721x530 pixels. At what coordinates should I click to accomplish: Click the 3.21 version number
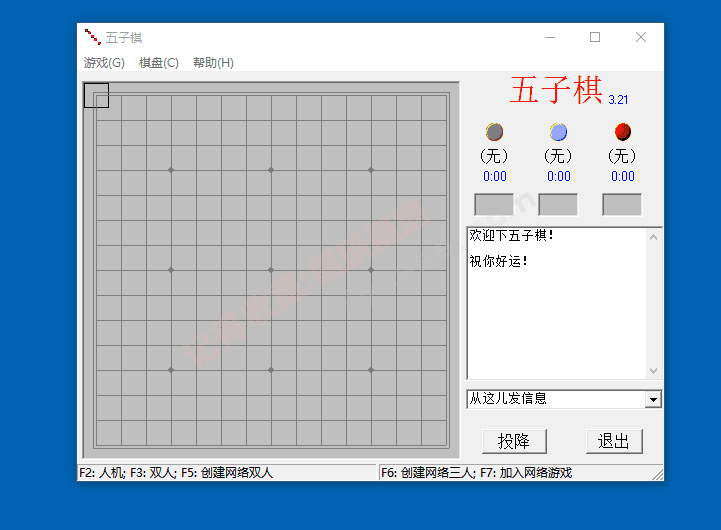point(618,100)
